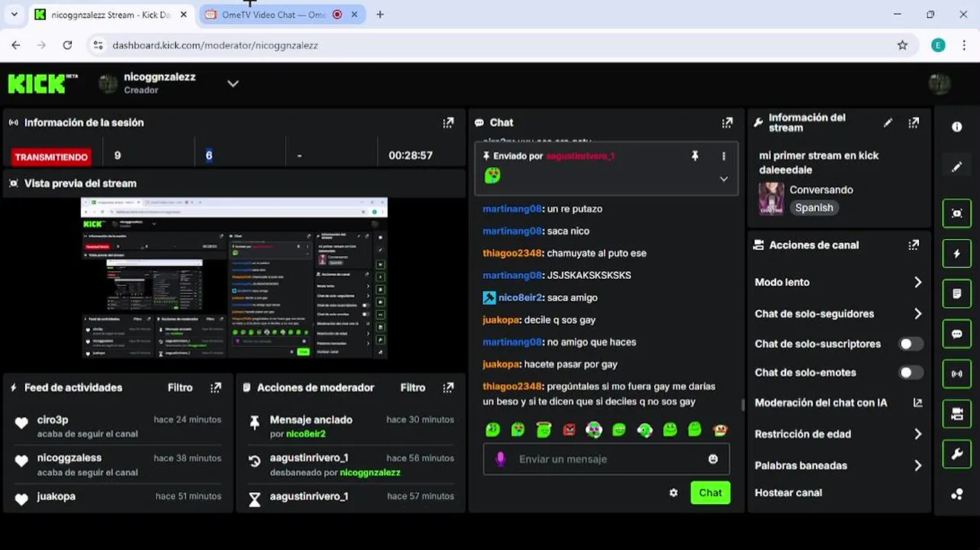This screenshot has width=980, height=550.
Task: Expand Restricción de edad settings
Action: [917, 434]
